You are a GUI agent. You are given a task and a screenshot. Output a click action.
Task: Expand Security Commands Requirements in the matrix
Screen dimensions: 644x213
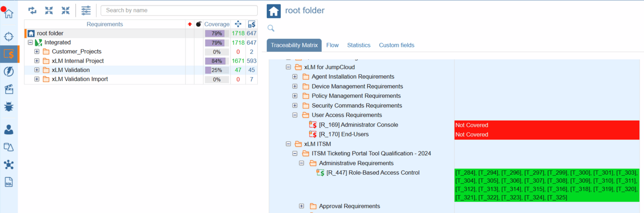tap(295, 106)
